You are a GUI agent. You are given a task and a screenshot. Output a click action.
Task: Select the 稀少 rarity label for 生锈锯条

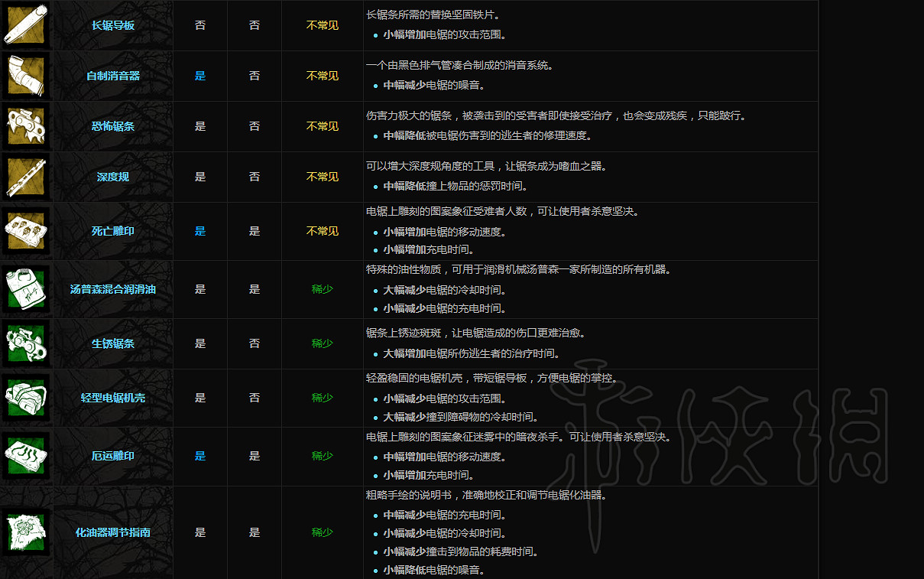[x=321, y=343]
